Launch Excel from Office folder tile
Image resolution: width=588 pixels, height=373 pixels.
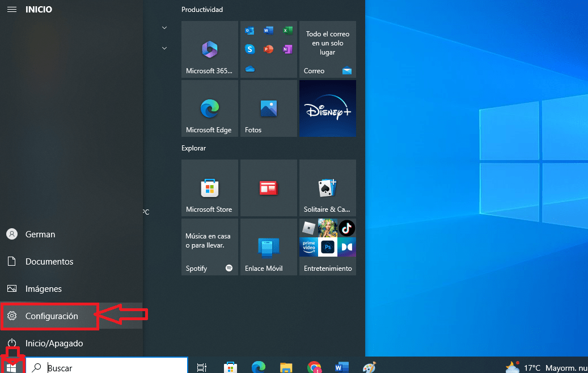coord(287,31)
